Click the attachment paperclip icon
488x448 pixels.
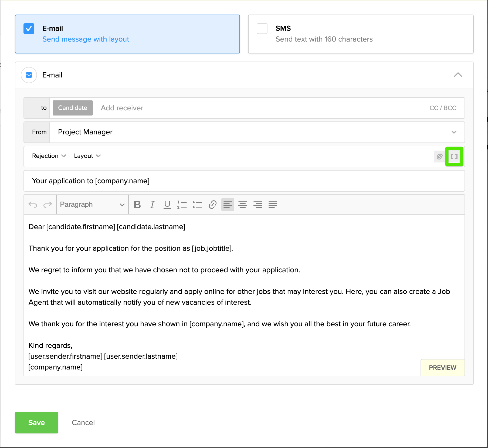coord(439,156)
